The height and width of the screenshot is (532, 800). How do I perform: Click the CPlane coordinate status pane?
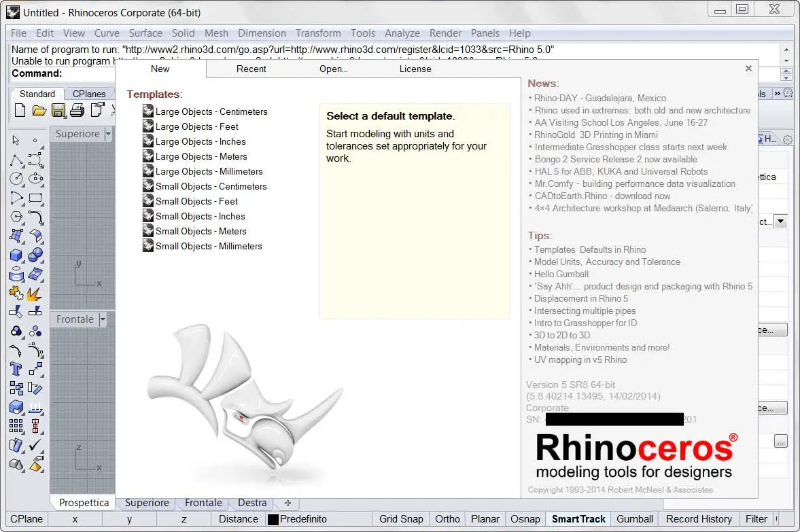[27, 518]
